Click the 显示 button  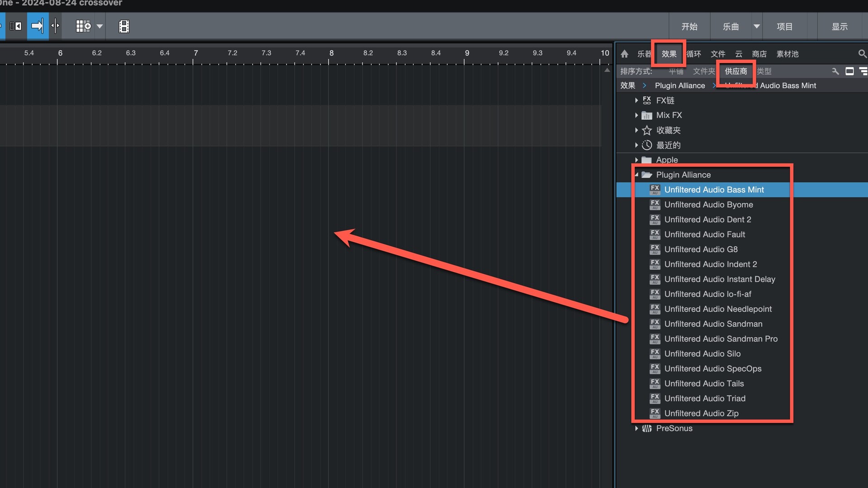point(840,27)
